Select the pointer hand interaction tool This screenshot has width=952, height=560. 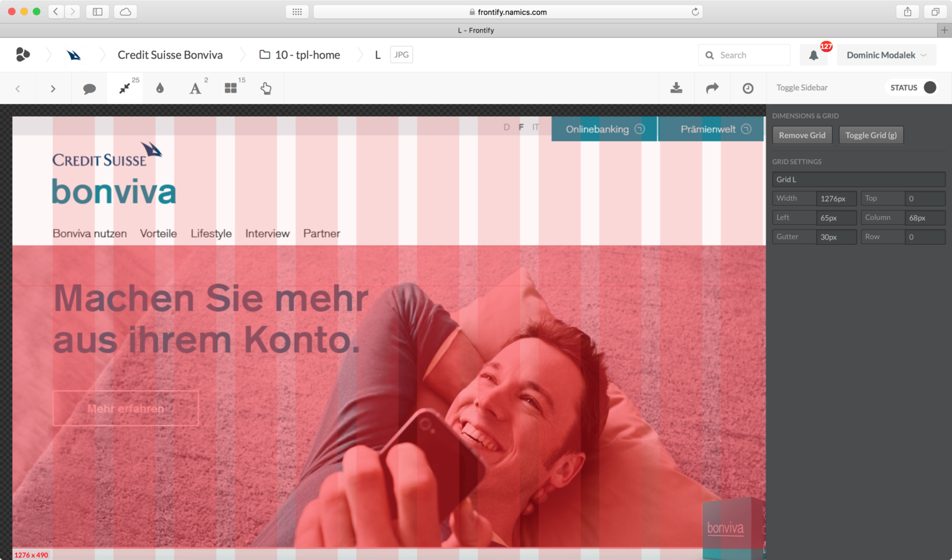[266, 88]
